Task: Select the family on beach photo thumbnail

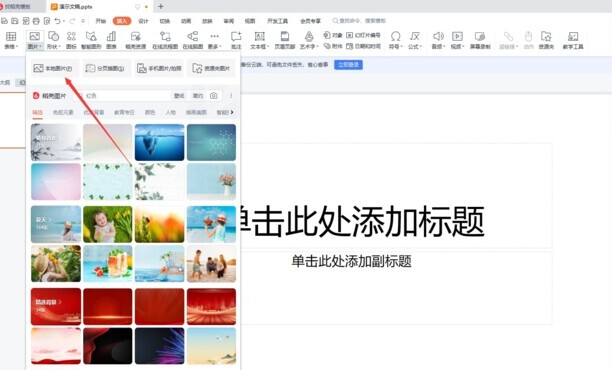Action: tap(211, 263)
